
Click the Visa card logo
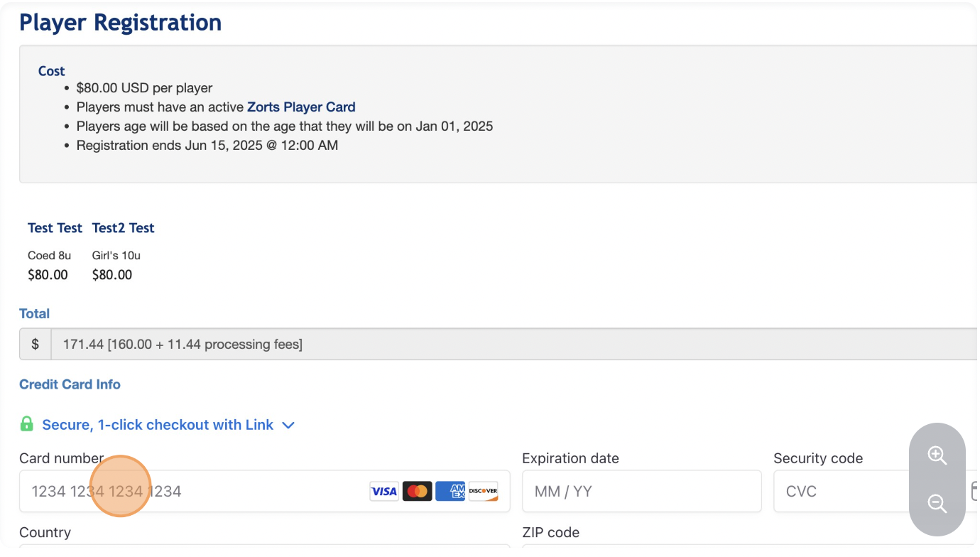point(384,491)
